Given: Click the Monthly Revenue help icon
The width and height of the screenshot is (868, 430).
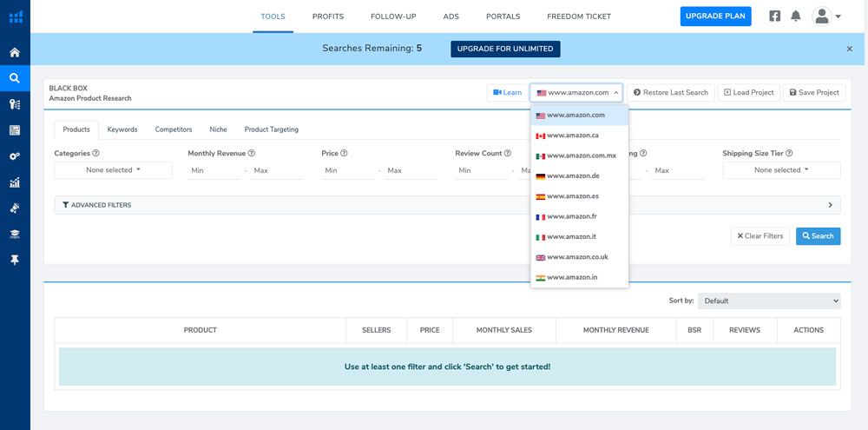Looking at the screenshot, I should pos(252,154).
